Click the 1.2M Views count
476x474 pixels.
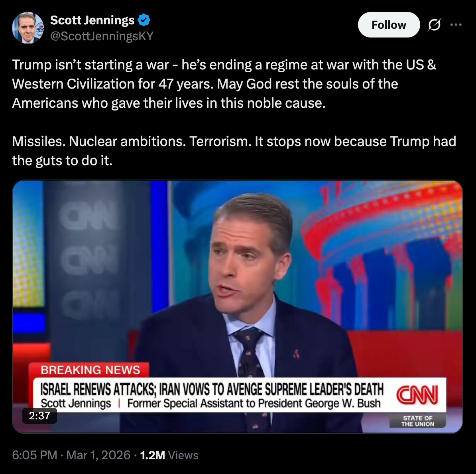(169, 455)
